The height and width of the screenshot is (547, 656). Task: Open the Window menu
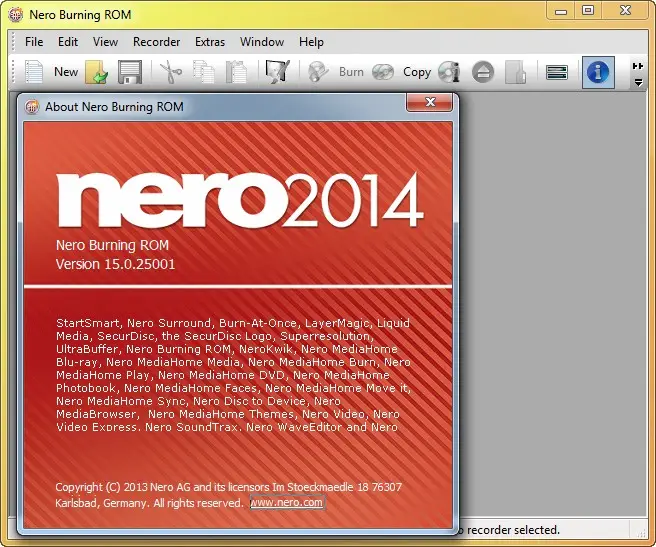262,42
